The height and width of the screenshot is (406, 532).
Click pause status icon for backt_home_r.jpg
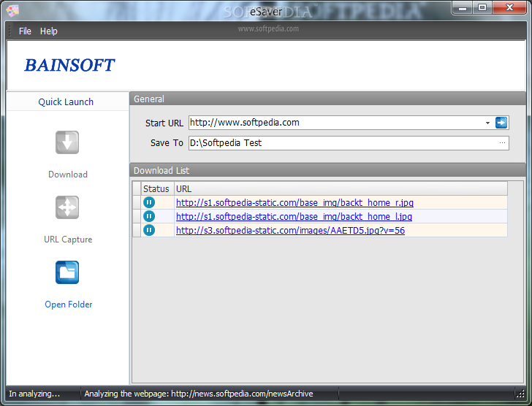[149, 202]
